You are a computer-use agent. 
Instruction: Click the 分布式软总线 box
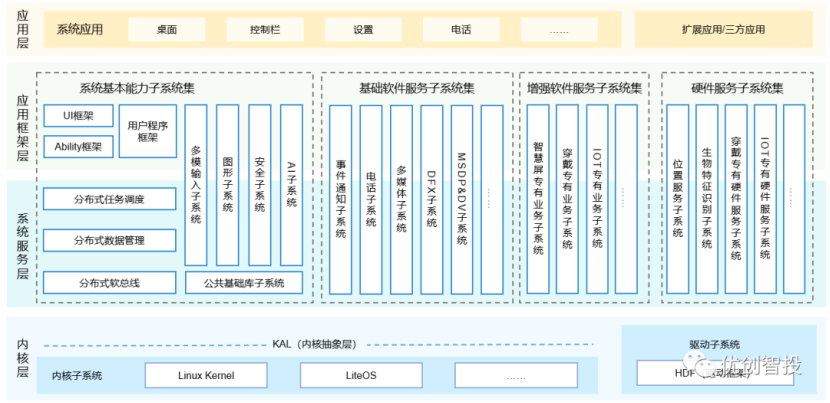pyautogui.click(x=110, y=283)
